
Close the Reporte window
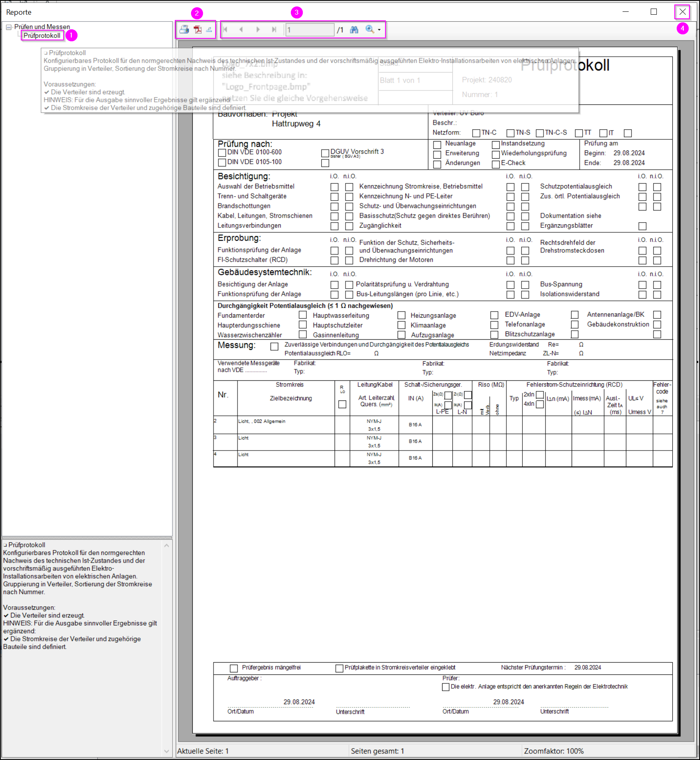pos(682,12)
